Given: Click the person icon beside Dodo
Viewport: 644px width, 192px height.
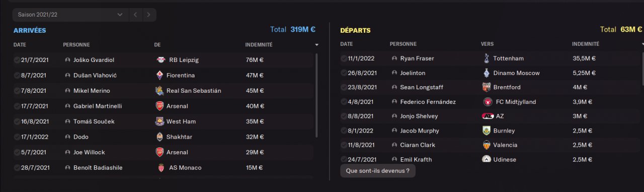Looking at the screenshot, I should [67, 137].
